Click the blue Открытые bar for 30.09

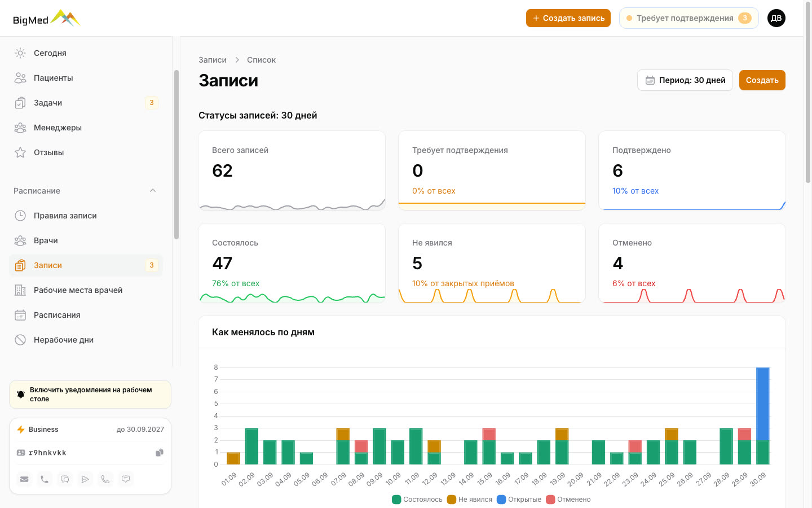coord(762,404)
